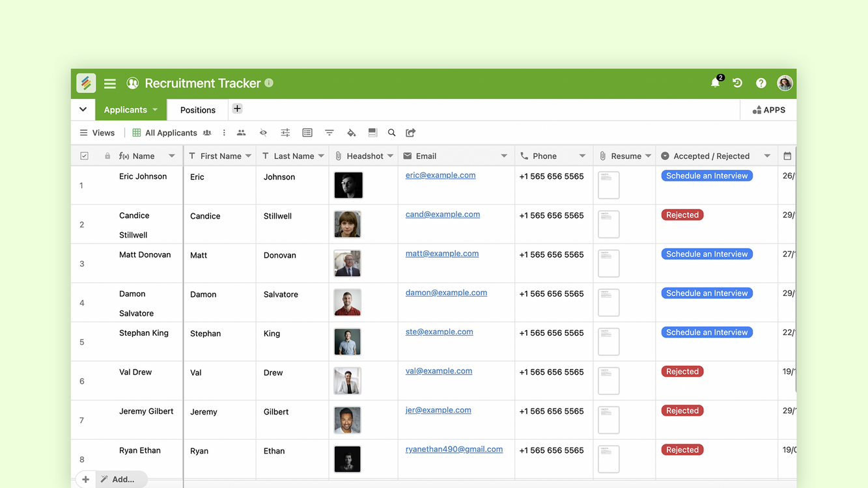Open the search magnifier icon
Viewport: 868px width, 488px height.
pos(391,133)
